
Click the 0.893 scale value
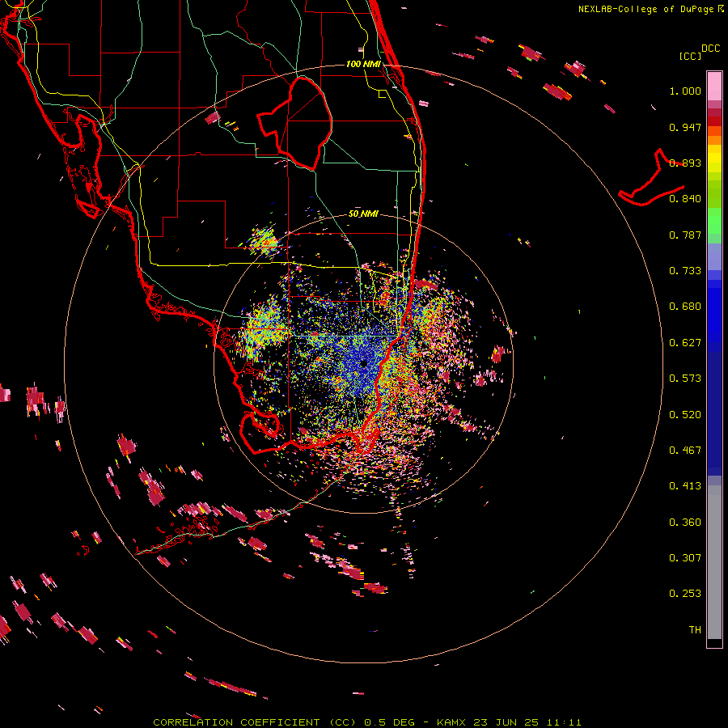[x=685, y=163]
